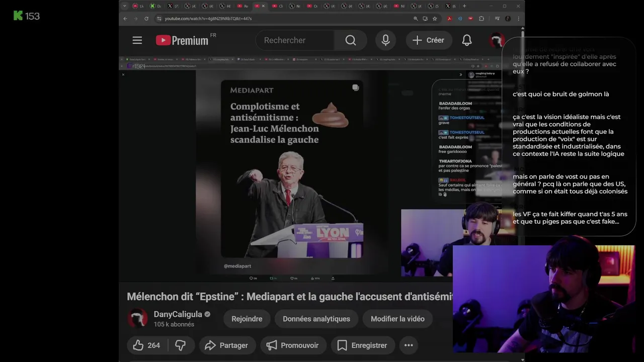Switch to the first tab labeled Uv
Viewport: 644px width, 362px height.
pos(139,6)
